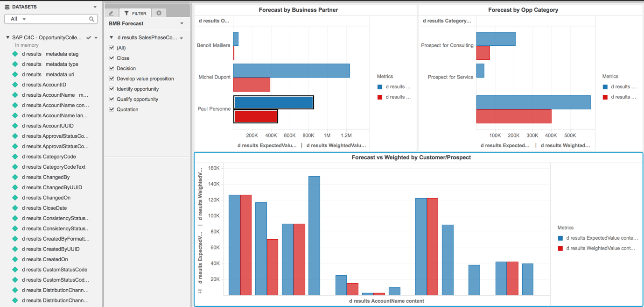Image resolution: width=644 pixels, height=307 pixels.
Task: Disable the (All) filter checkbox
Action: 111,48
